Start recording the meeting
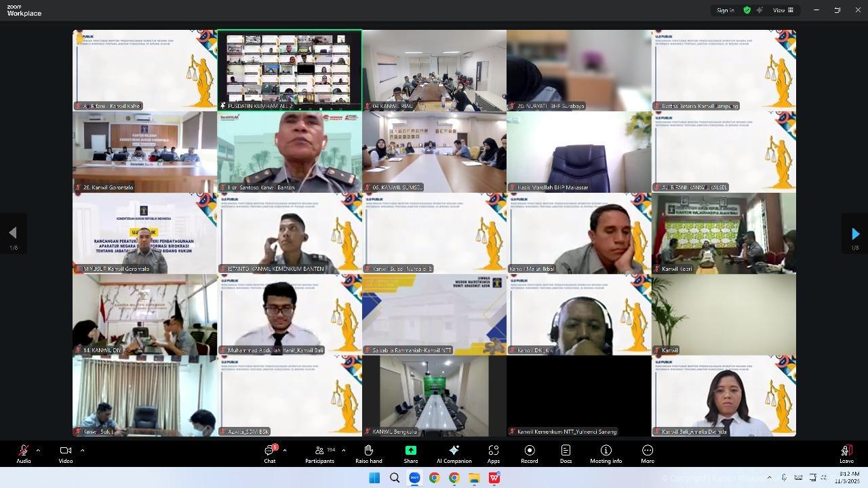This screenshot has height=488, width=868. pyautogui.click(x=529, y=453)
